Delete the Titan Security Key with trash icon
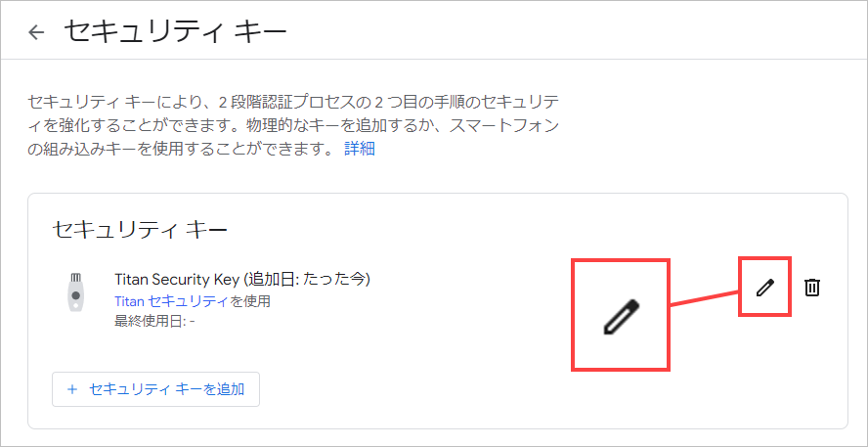The width and height of the screenshot is (868, 447). pos(812,288)
